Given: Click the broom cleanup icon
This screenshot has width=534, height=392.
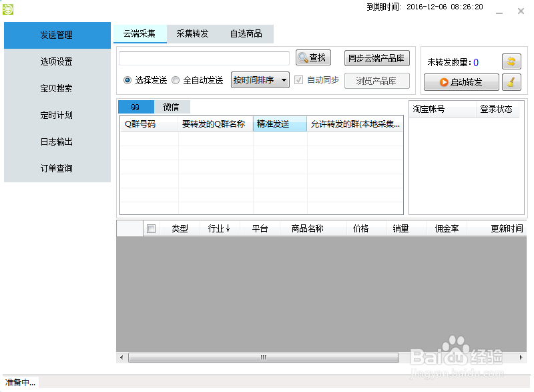Looking at the screenshot, I should pos(511,81).
